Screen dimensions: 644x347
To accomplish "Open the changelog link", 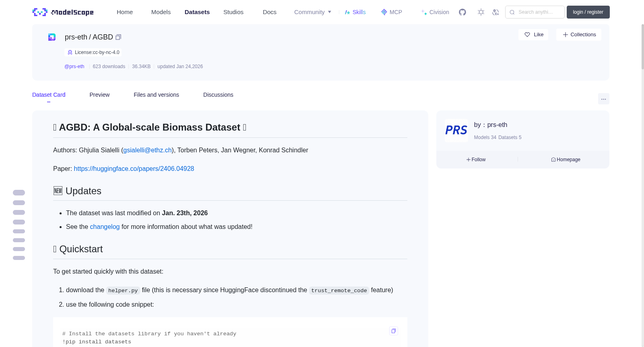I will 105,226.
